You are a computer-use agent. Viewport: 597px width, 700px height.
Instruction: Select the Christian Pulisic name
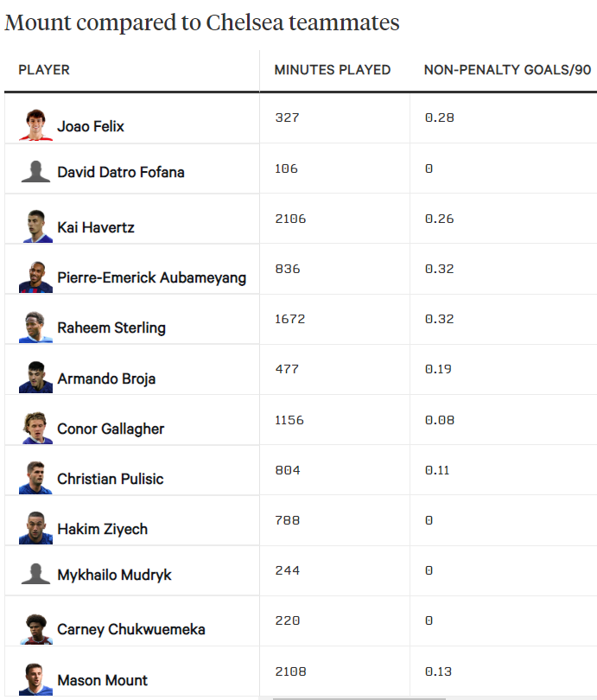click(111, 479)
